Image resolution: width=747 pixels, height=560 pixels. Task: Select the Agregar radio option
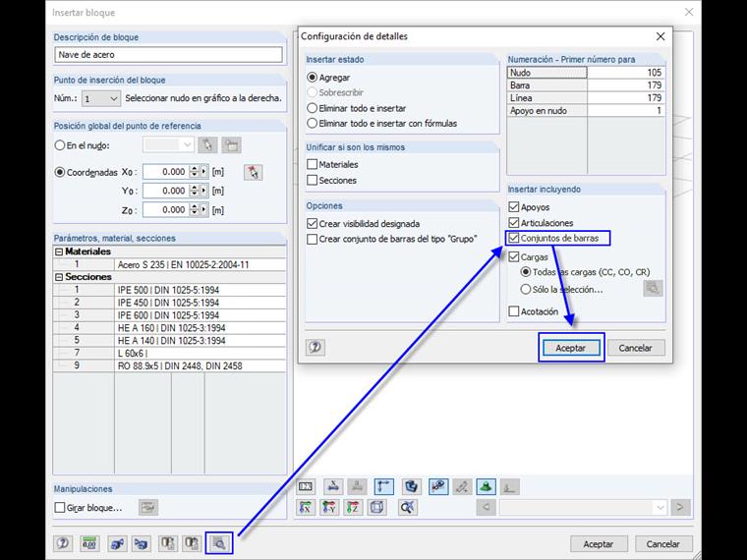pos(312,78)
